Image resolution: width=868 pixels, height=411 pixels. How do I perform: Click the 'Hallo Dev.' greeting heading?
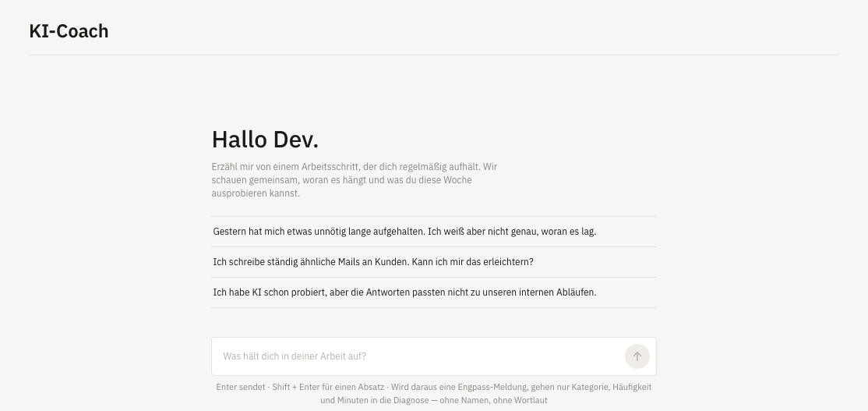[265, 140]
